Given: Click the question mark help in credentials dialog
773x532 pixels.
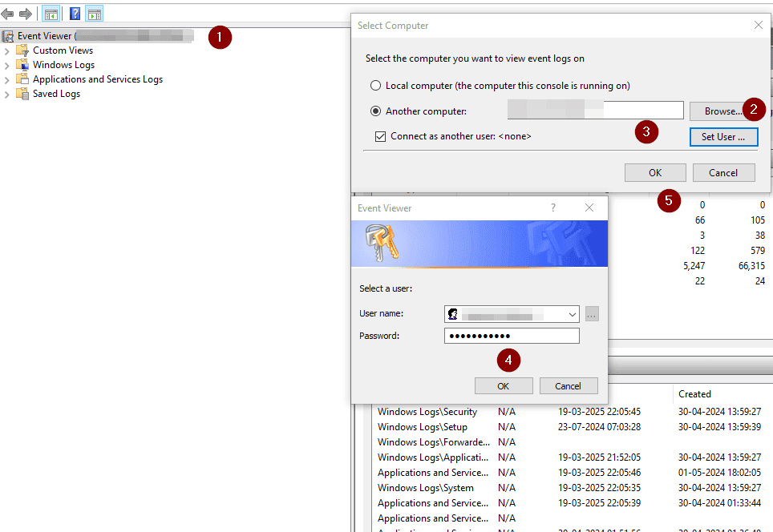Looking at the screenshot, I should pos(552,208).
